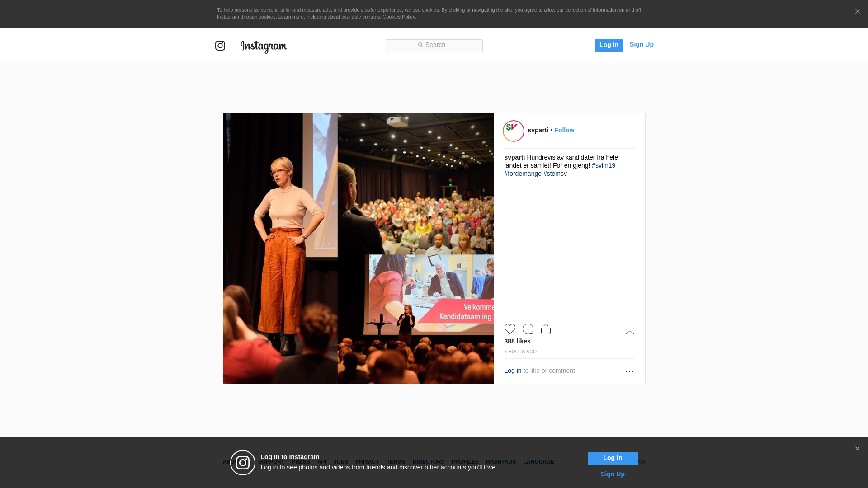View the 388 likes count
This screenshot has height=488, width=868.
pyautogui.click(x=517, y=341)
